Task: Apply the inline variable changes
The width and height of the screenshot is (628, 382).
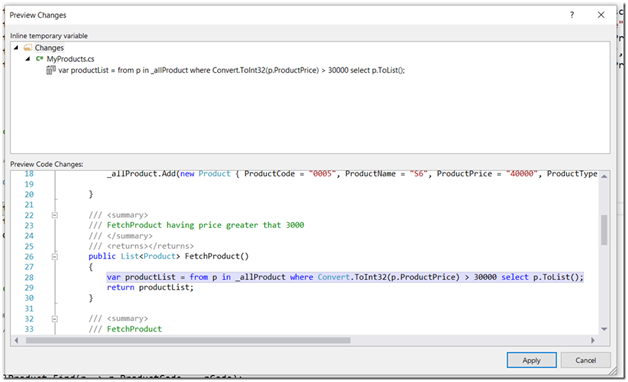Action: 531,360
